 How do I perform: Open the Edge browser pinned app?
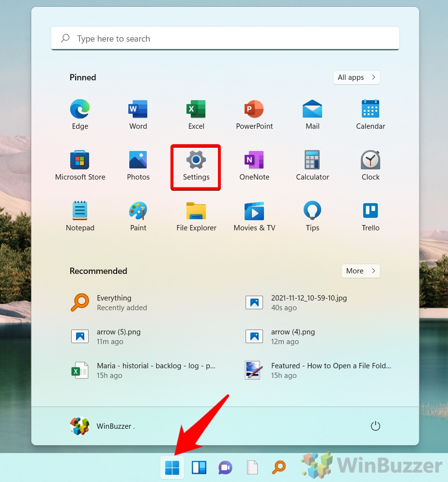[x=80, y=114]
